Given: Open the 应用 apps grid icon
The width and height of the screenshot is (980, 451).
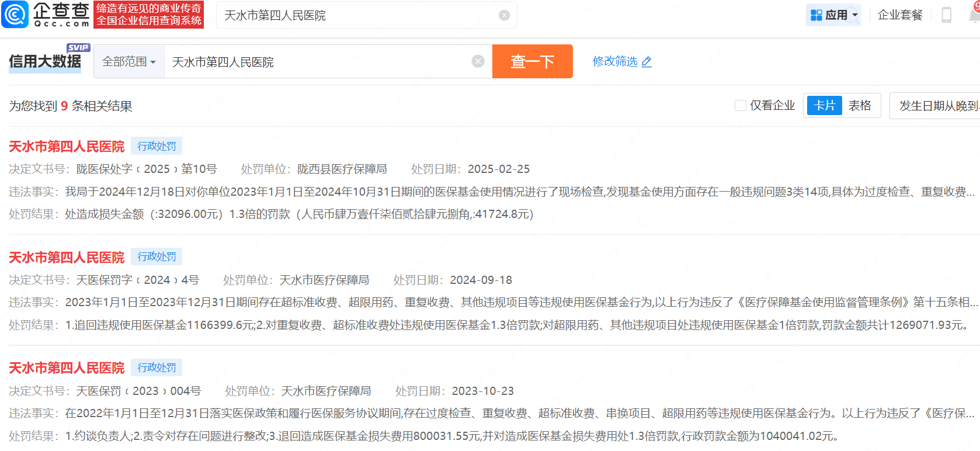Looking at the screenshot, I should (816, 15).
